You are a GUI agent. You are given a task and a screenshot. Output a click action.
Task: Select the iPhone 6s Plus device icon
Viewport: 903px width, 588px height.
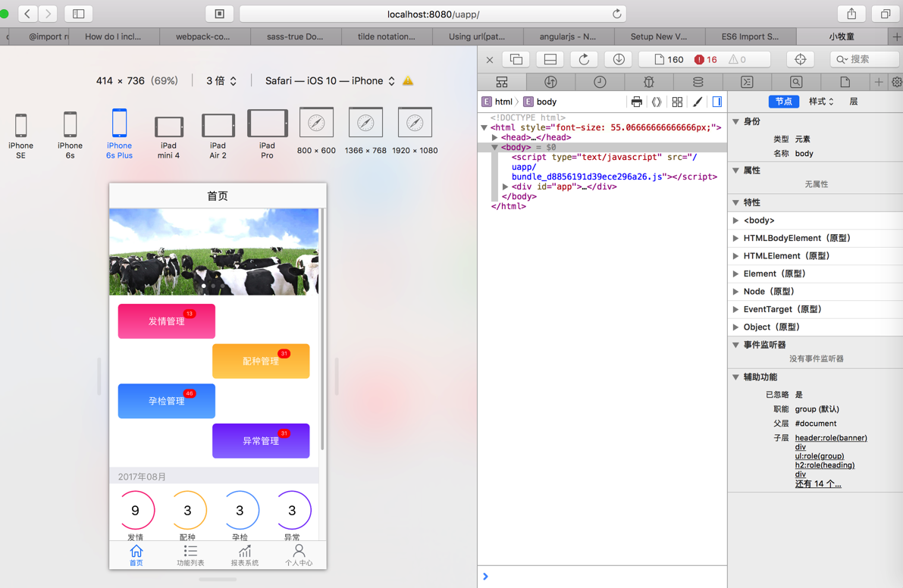coord(119,123)
